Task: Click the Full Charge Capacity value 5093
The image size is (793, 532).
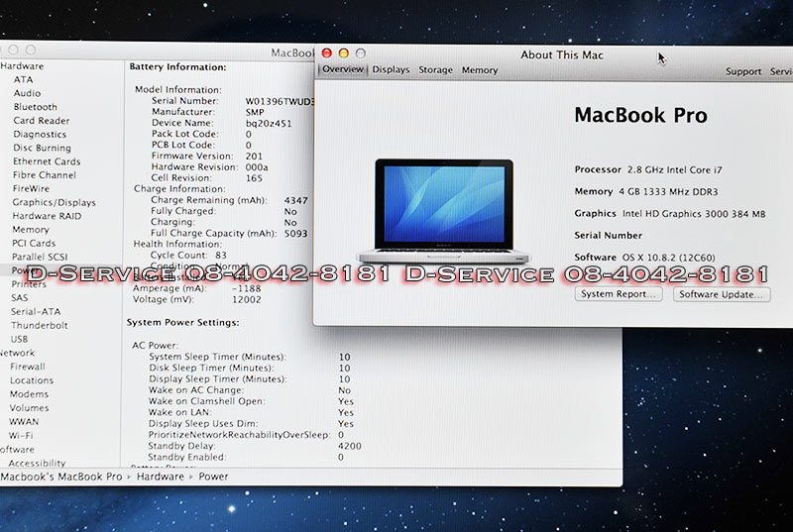Action: click(x=295, y=234)
